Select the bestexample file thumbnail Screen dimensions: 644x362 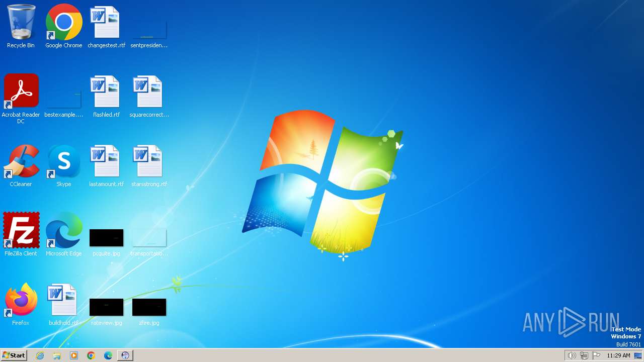[x=64, y=100]
